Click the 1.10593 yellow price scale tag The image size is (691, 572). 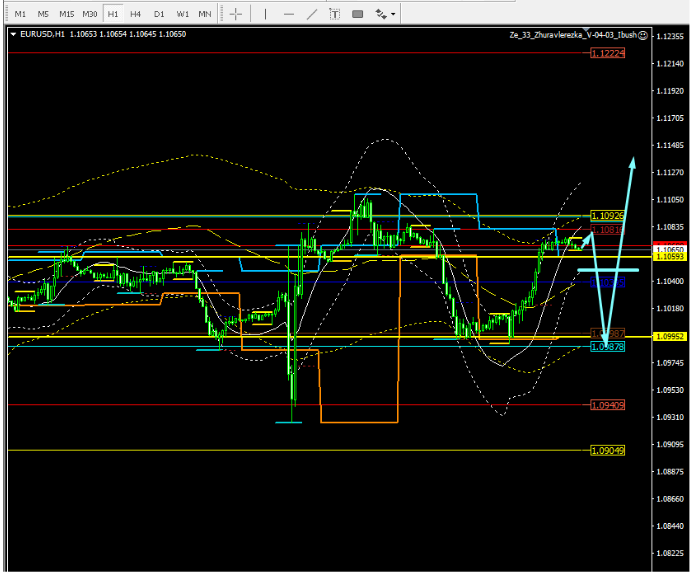click(670, 256)
